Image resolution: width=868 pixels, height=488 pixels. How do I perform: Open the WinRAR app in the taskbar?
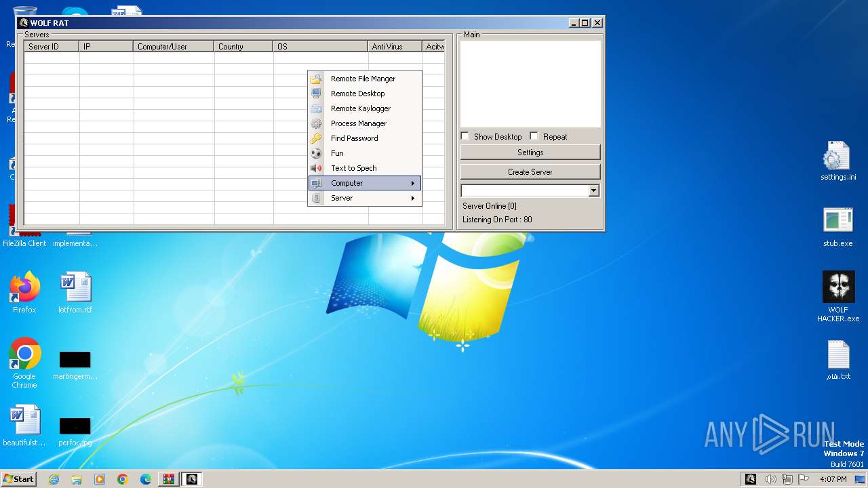coord(169,479)
